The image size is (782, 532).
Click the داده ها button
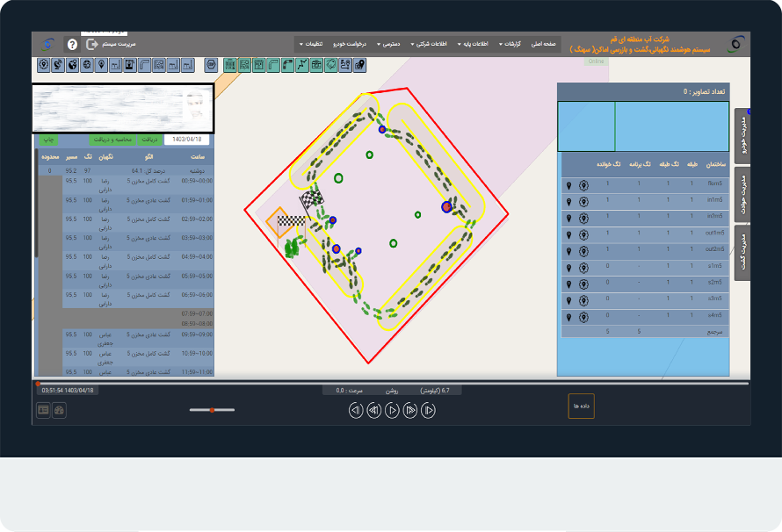581,406
